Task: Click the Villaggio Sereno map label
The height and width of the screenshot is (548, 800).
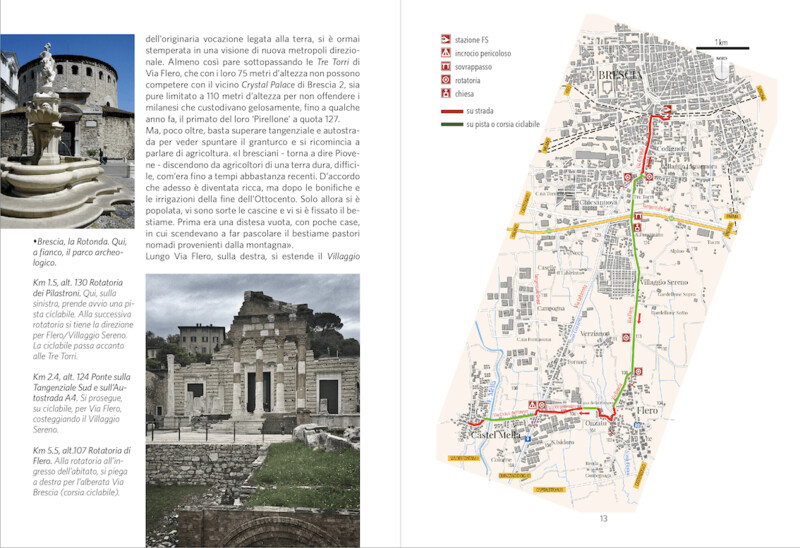Action: coord(663,282)
